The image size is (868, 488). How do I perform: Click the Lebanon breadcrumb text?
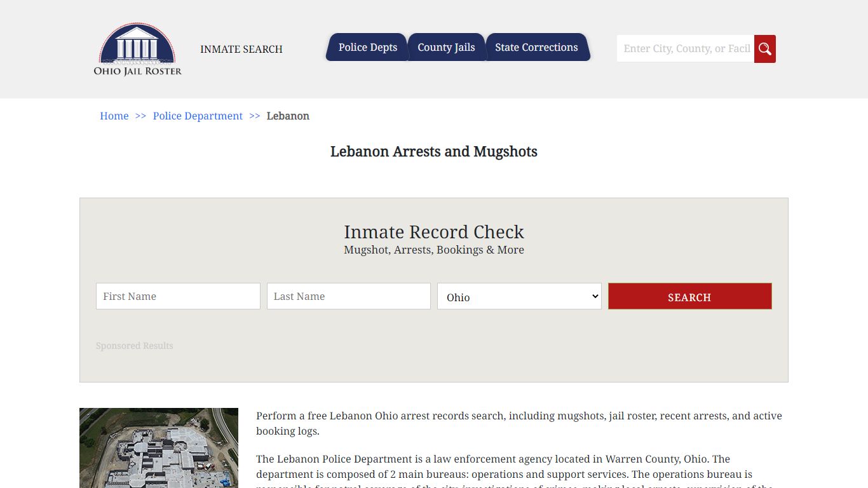[x=288, y=116]
